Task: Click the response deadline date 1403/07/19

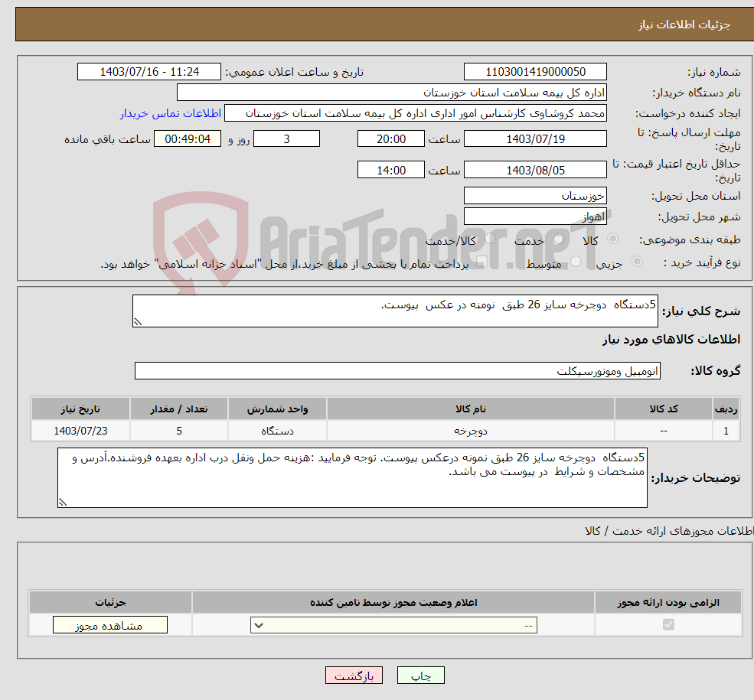Action: coord(535,138)
